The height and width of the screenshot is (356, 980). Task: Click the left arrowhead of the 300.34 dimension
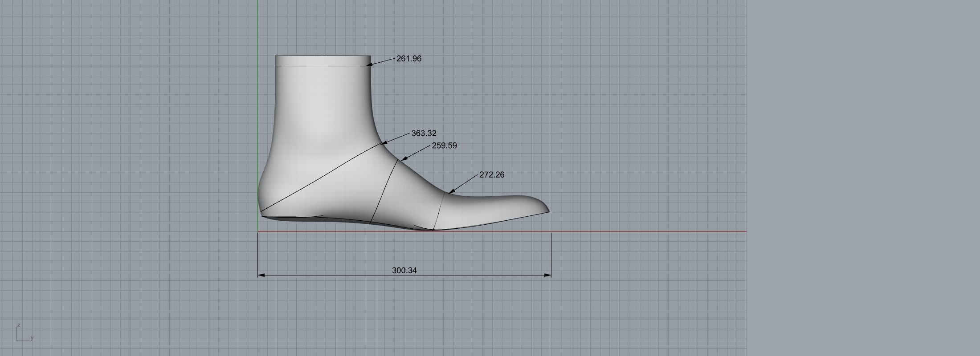click(x=261, y=275)
